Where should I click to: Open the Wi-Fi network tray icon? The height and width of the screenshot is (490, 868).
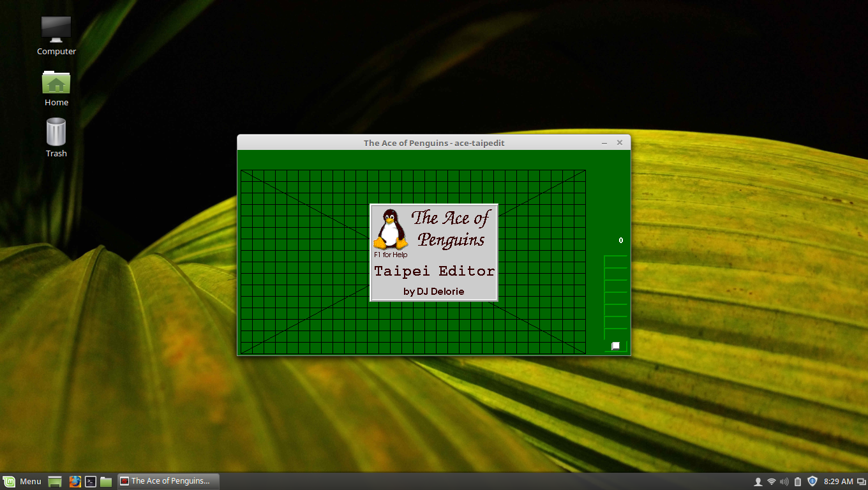coord(772,482)
